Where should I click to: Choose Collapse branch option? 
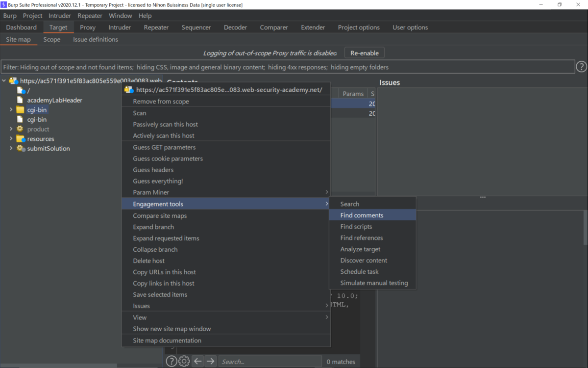[x=226, y=250]
